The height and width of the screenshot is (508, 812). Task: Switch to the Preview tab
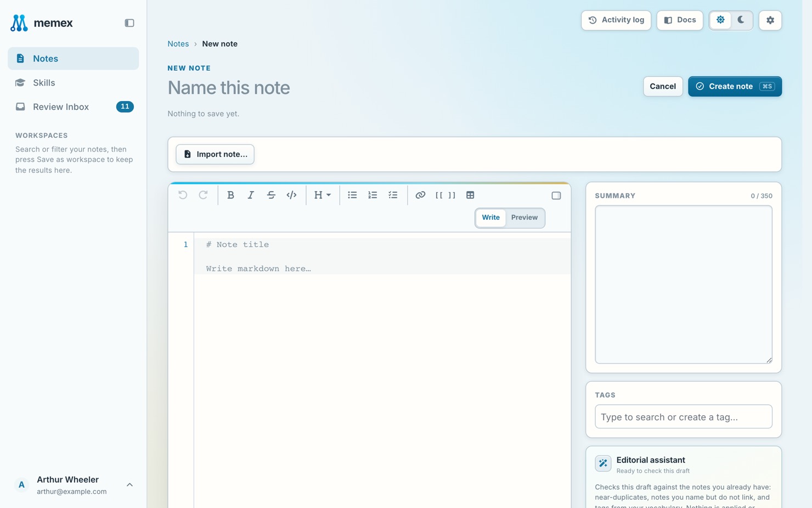coord(525,217)
